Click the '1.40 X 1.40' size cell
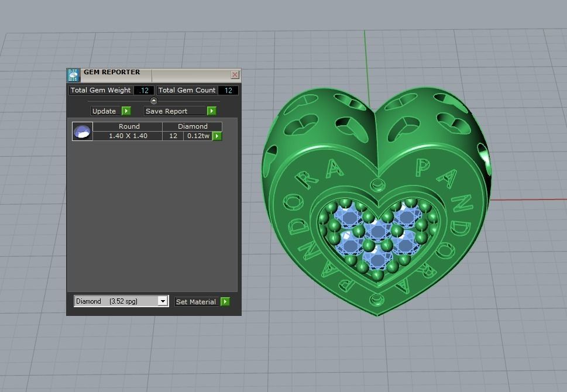This screenshot has width=567, height=392. pos(128,136)
